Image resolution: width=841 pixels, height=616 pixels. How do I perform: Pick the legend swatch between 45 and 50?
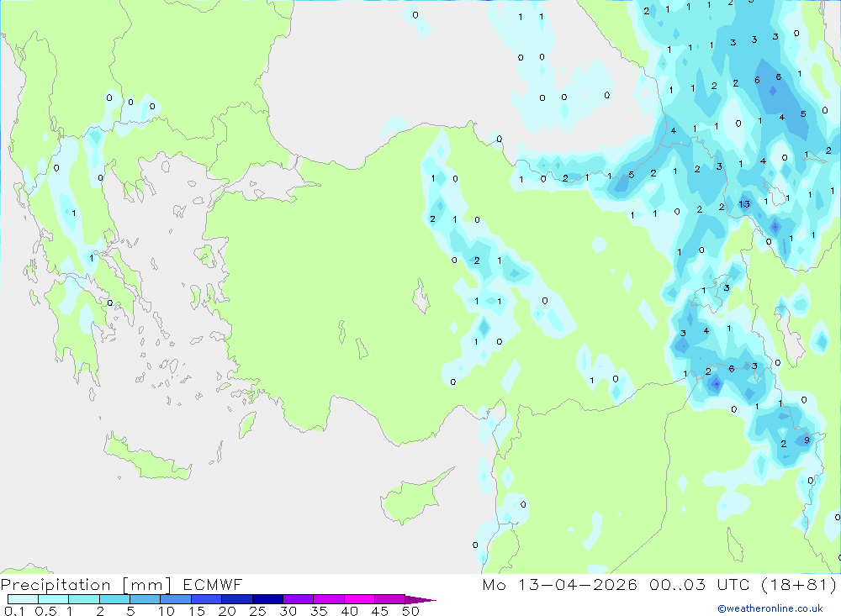tap(389, 599)
